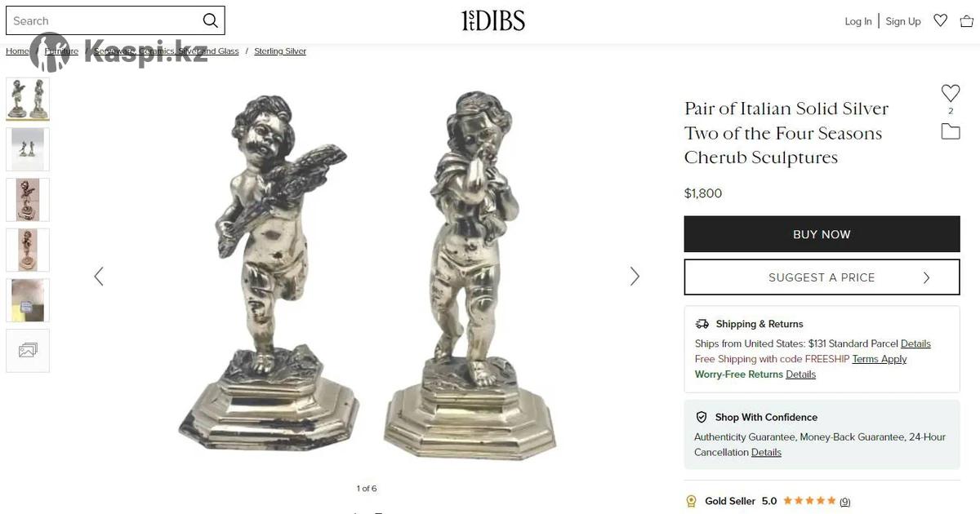The image size is (980, 514).
Task: Go to Home breadcrumb
Action: coord(17,51)
